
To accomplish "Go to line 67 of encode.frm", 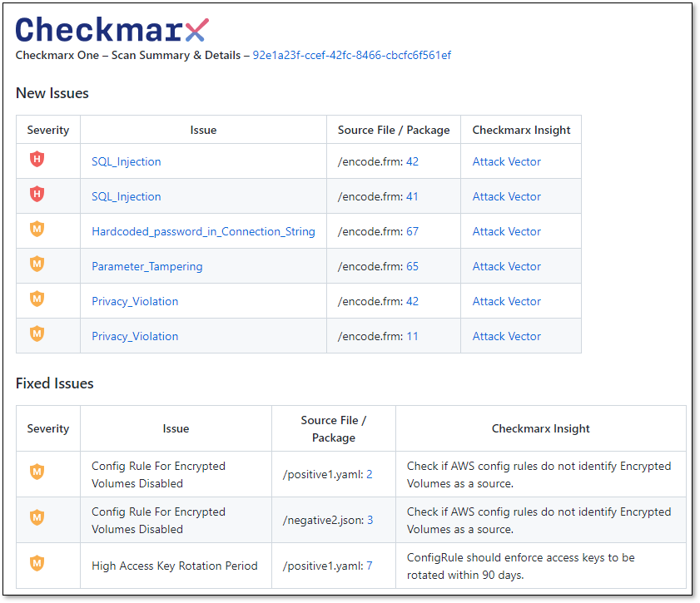I will (413, 231).
